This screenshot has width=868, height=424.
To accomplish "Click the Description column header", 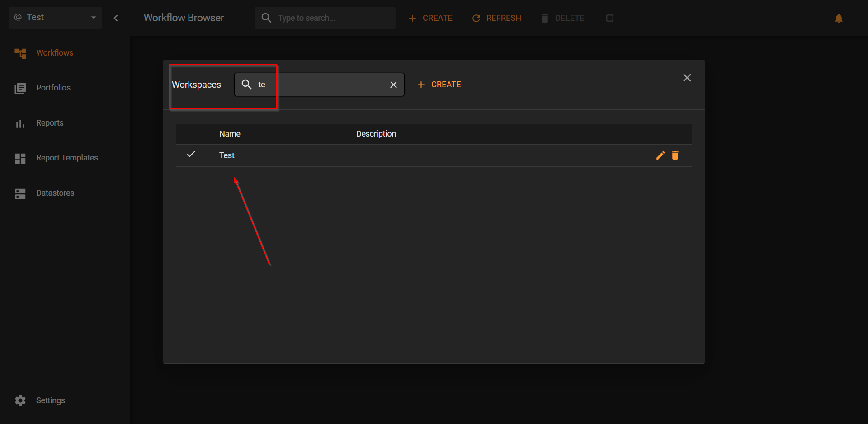I will pyautogui.click(x=376, y=134).
